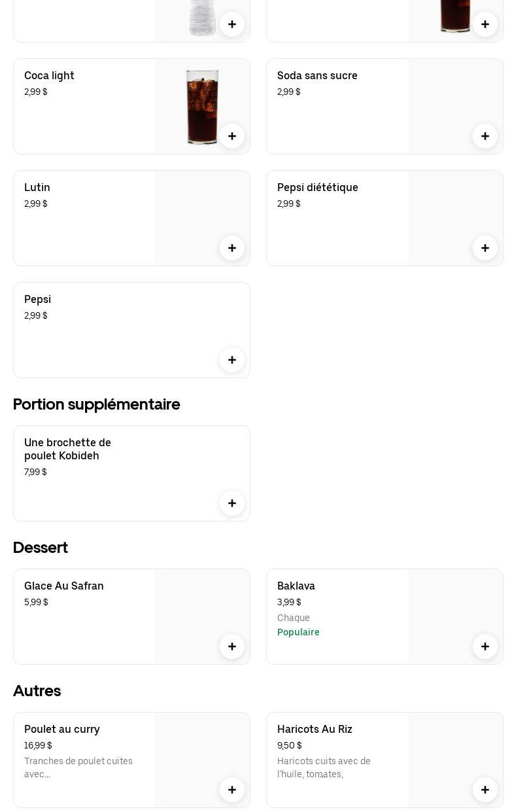Add Baklava to the order
Viewport: 529px width, 812px height.
pos(485,646)
